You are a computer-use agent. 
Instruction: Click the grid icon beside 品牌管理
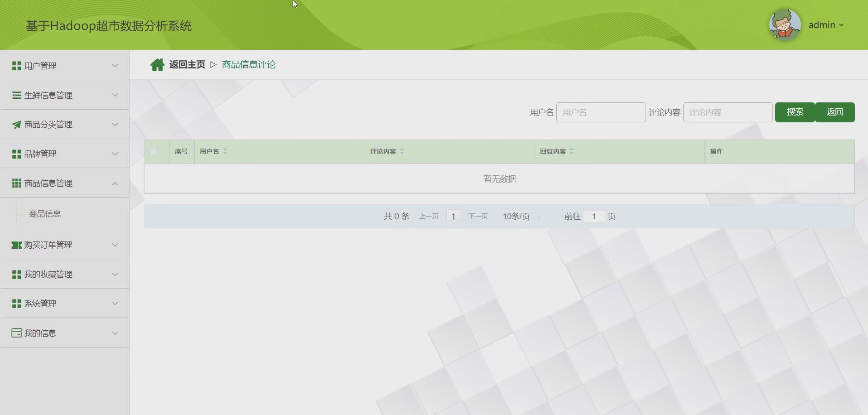point(16,154)
